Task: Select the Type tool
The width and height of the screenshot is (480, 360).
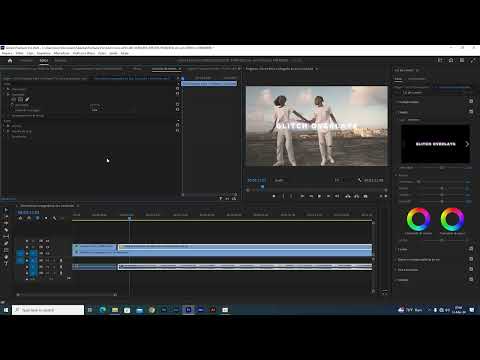Action: tap(6, 263)
